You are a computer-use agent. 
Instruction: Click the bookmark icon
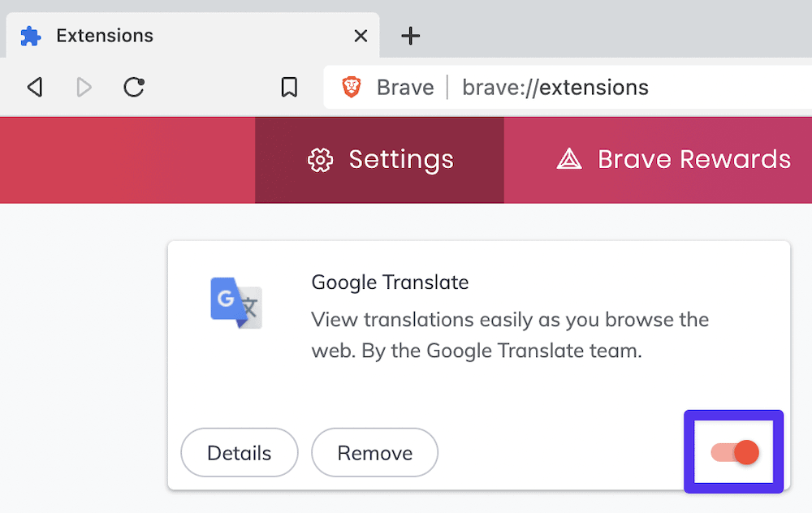coord(289,87)
